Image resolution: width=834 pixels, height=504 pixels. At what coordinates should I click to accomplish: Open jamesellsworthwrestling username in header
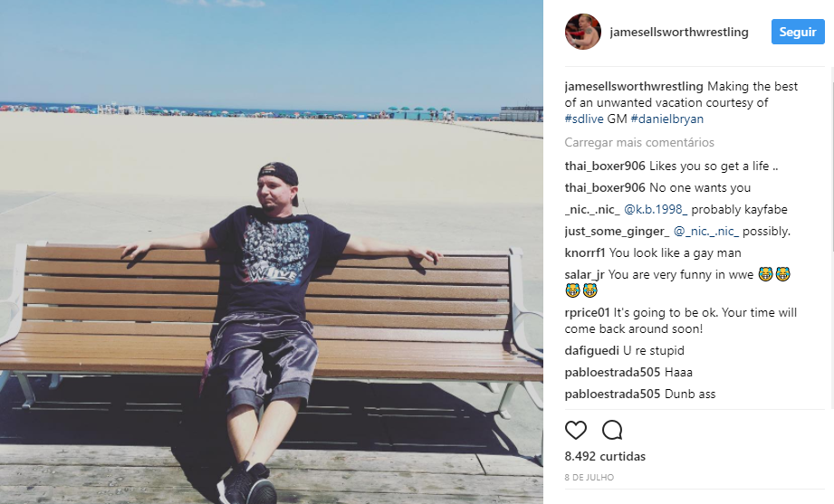click(679, 32)
